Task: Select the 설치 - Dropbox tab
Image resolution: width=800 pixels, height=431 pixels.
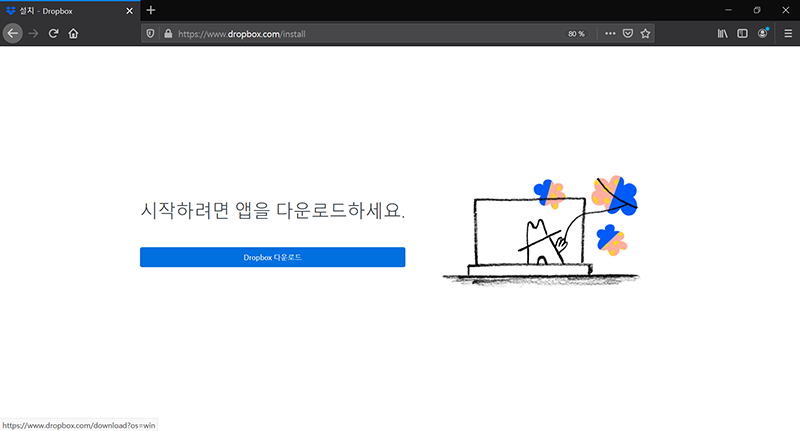Action: pos(70,11)
